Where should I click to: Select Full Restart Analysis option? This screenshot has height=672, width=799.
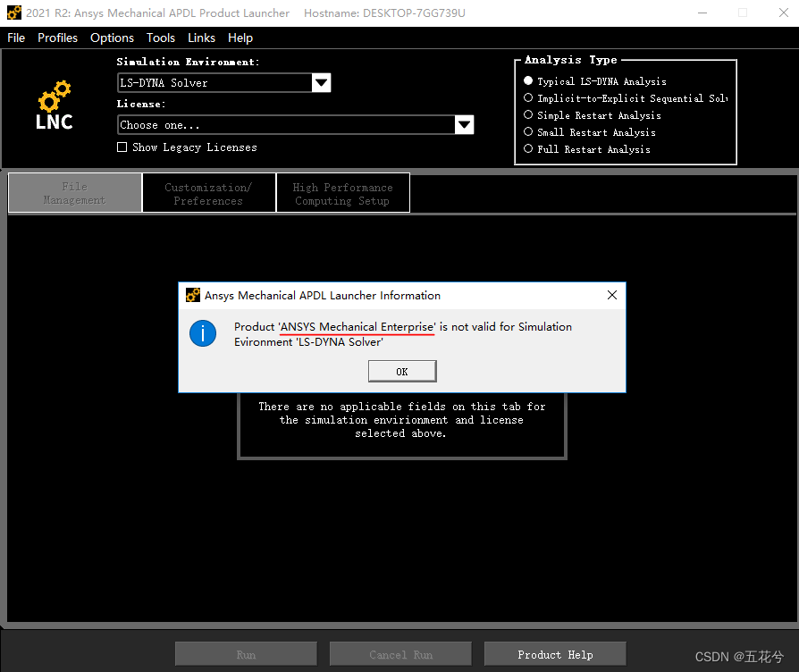(x=527, y=148)
